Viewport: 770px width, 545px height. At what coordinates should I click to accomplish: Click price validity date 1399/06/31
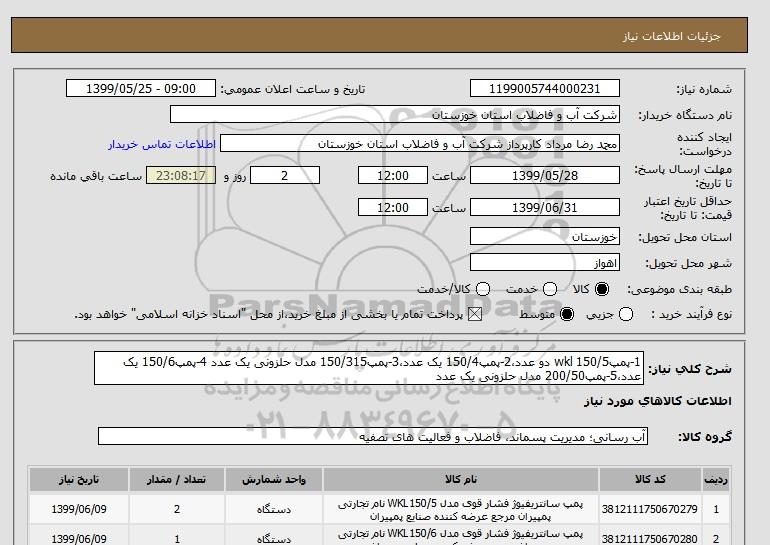[x=545, y=207]
